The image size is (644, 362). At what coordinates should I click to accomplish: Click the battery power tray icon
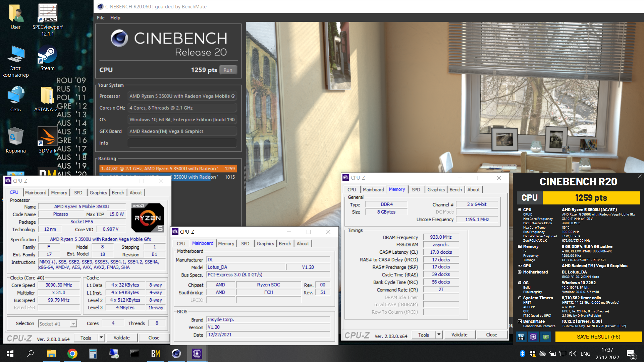coord(552,354)
